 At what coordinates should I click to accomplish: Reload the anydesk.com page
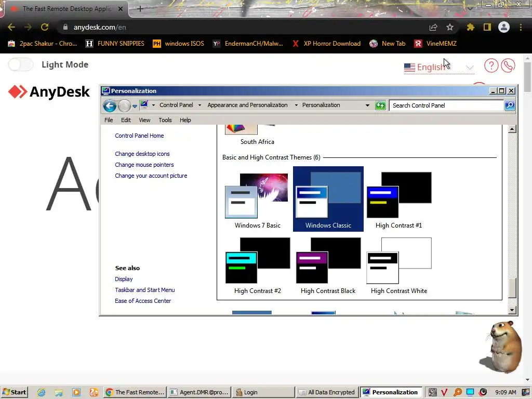click(45, 27)
